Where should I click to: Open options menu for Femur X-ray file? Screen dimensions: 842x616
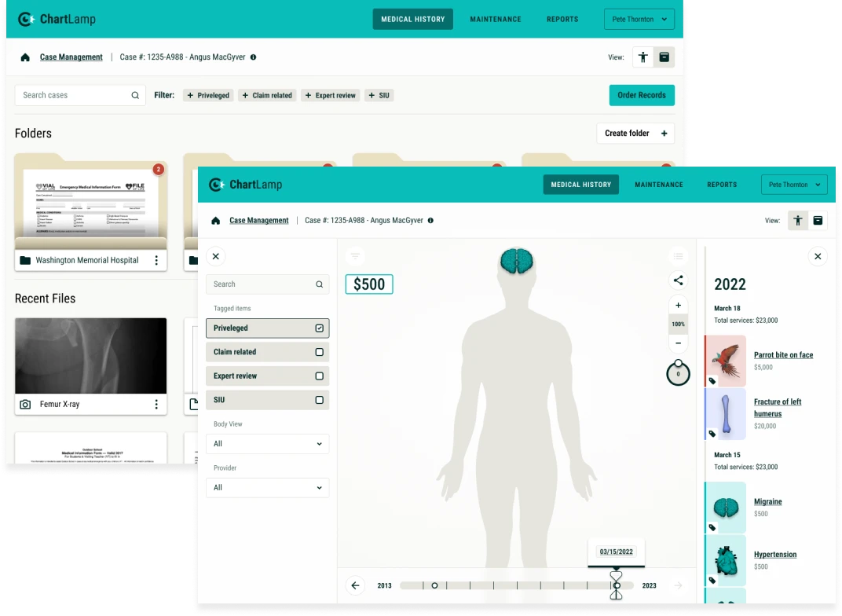pos(156,404)
